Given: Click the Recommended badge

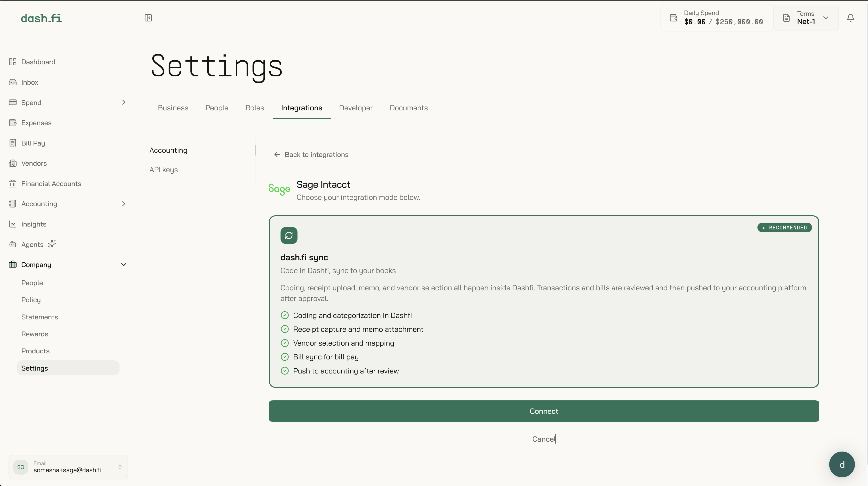Looking at the screenshot, I should 784,228.
